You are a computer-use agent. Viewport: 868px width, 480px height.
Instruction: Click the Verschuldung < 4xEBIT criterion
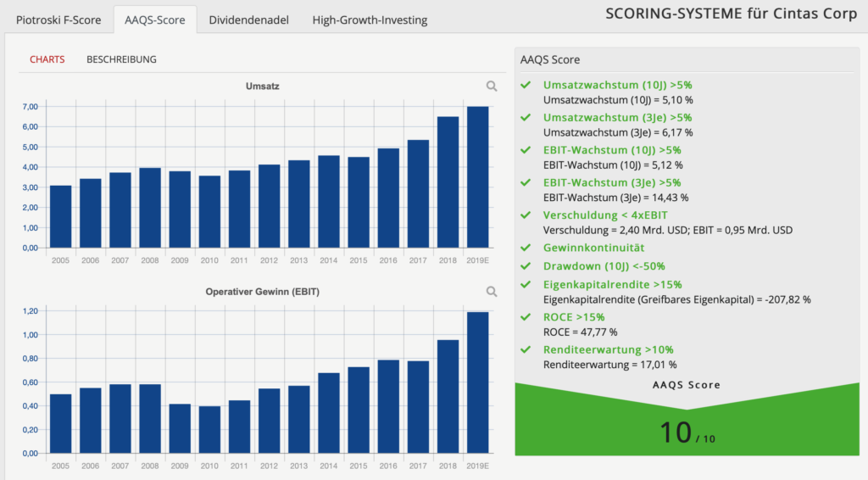[605, 215]
